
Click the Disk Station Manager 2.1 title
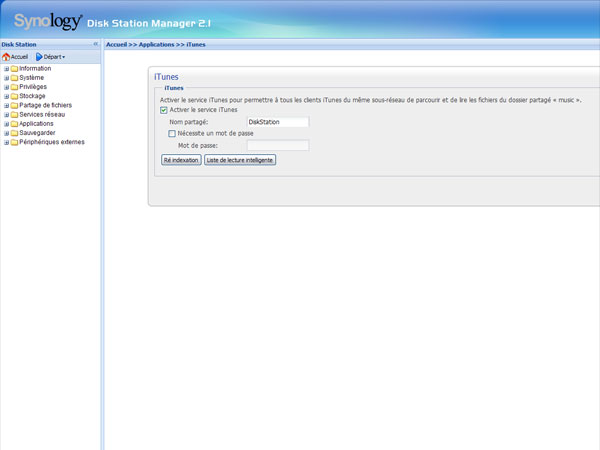click(x=149, y=23)
